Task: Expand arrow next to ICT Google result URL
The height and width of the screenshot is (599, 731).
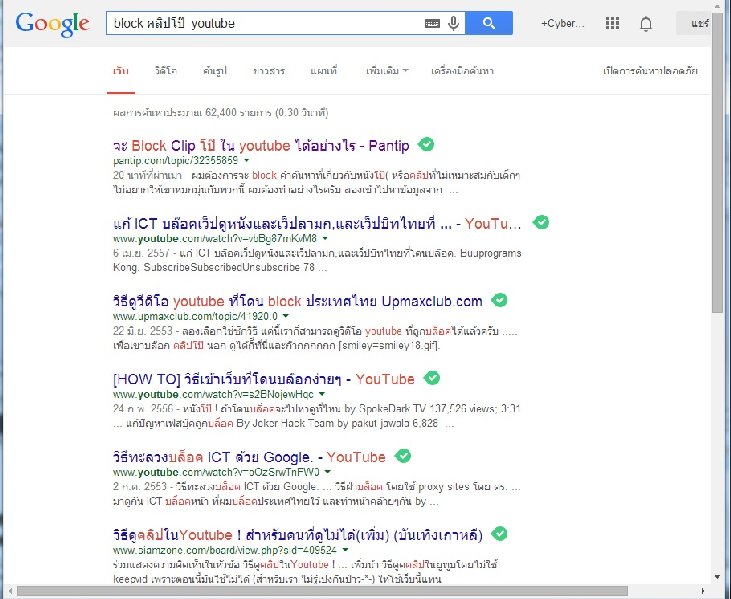Action: (x=328, y=472)
